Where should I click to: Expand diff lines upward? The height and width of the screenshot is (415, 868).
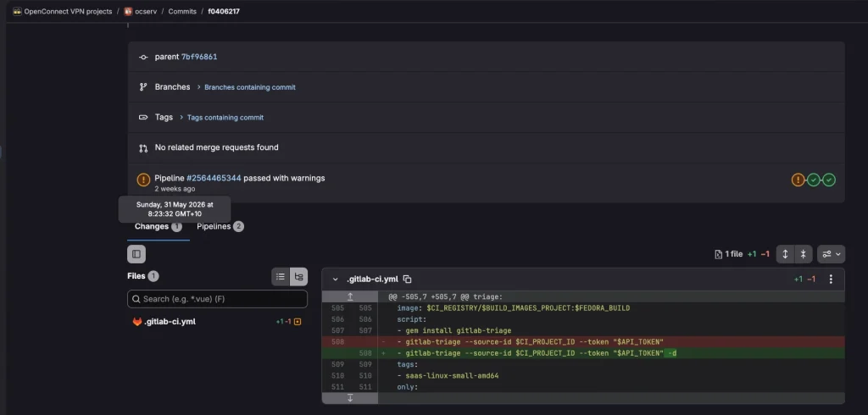click(350, 296)
